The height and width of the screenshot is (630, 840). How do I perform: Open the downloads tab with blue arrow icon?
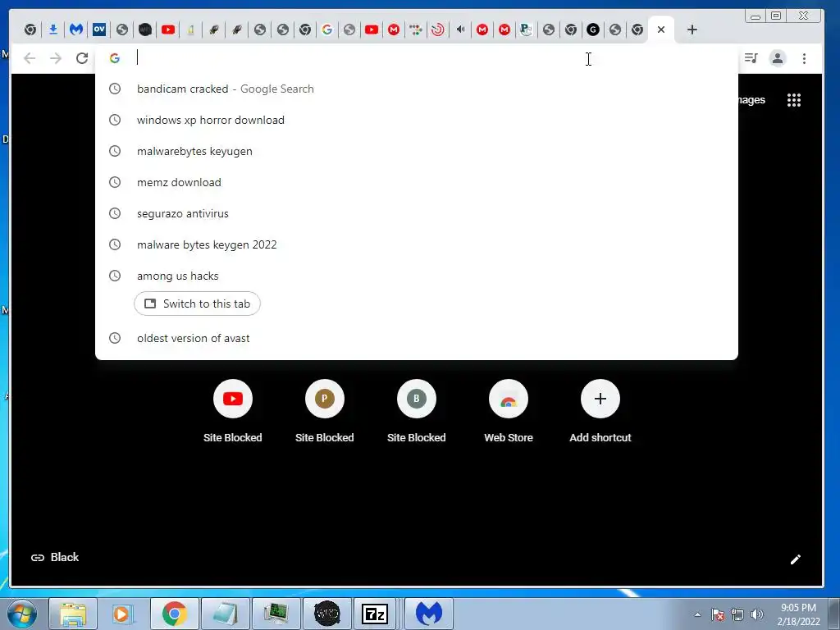(53, 30)
